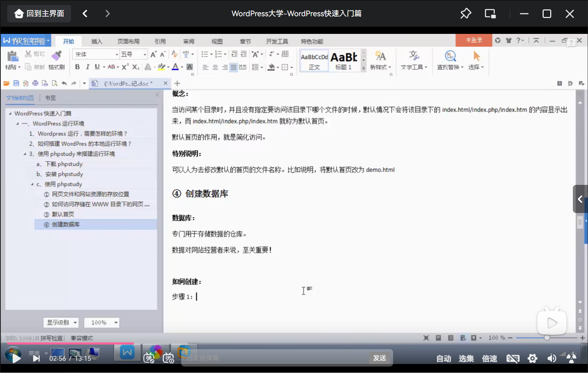Click the danmaku text input field

click(x=276, y=358)
